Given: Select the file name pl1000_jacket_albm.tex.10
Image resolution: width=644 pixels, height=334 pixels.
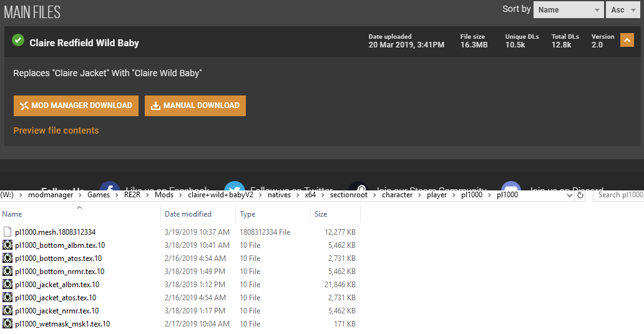Looking at the screenshot, I should 57,285.
